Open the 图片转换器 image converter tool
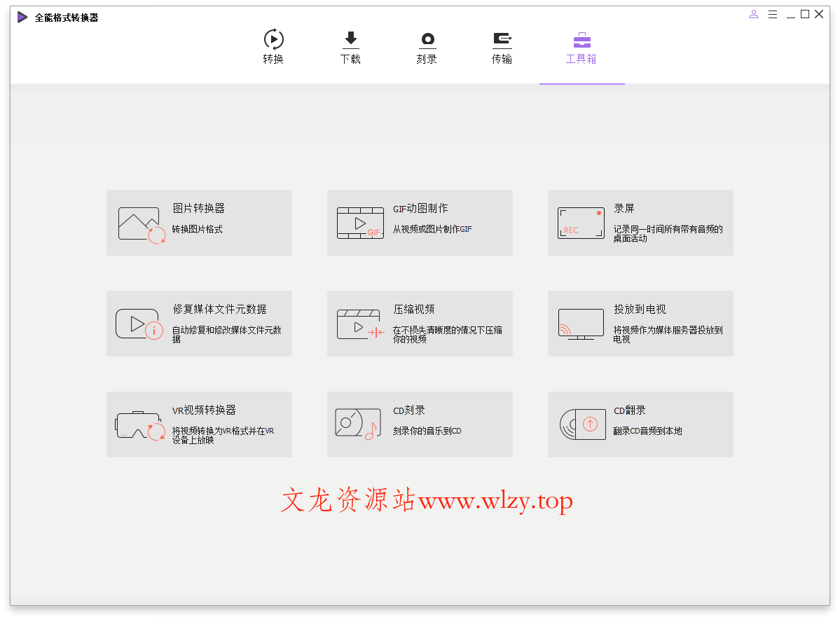840x622 pixels. coord(199,223)
